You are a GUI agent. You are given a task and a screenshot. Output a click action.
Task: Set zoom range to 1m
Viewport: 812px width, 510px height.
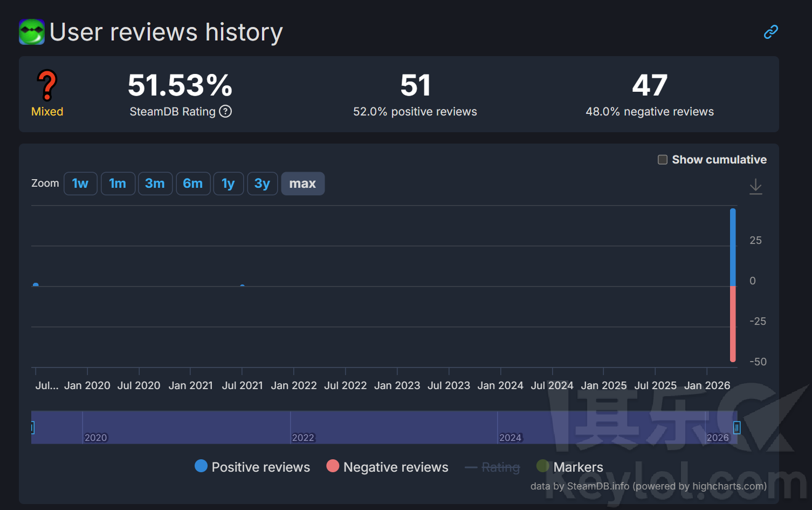click(x=118, y=183)
